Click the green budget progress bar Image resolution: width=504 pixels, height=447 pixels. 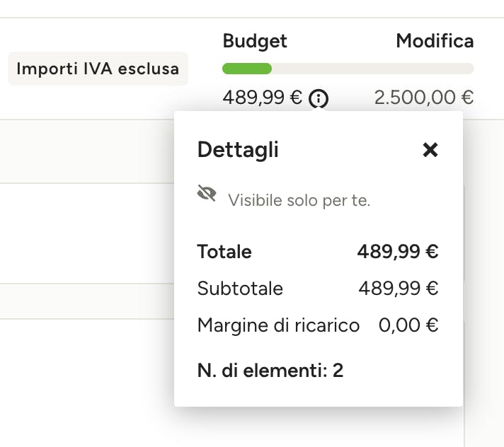coord(247,69)
